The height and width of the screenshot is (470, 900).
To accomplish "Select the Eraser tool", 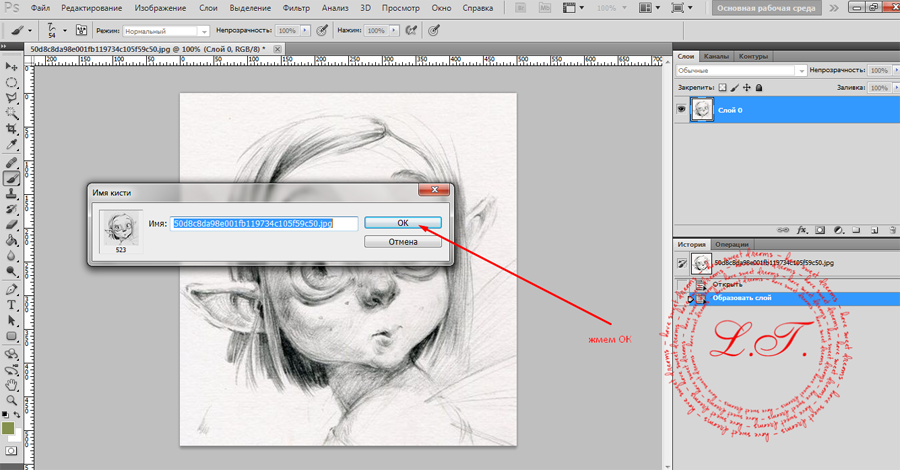I will pyautogui.click(x=11, y=225).
